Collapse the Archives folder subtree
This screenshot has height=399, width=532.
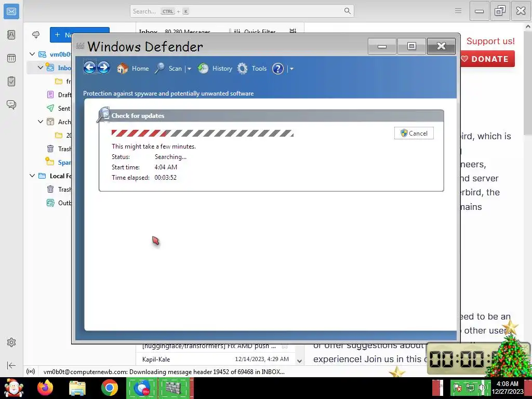41,122
